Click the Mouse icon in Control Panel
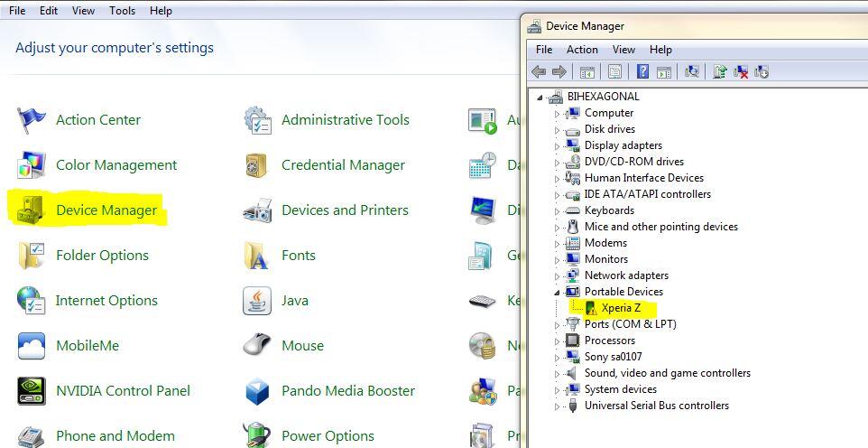This screenshot has width=868, height=448. pos(257,346)
